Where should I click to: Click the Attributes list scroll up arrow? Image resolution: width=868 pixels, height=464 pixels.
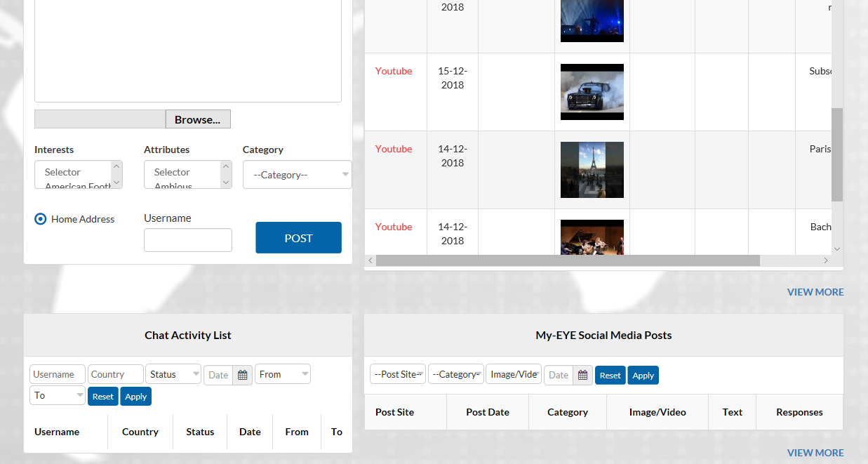tap(226, 166)
